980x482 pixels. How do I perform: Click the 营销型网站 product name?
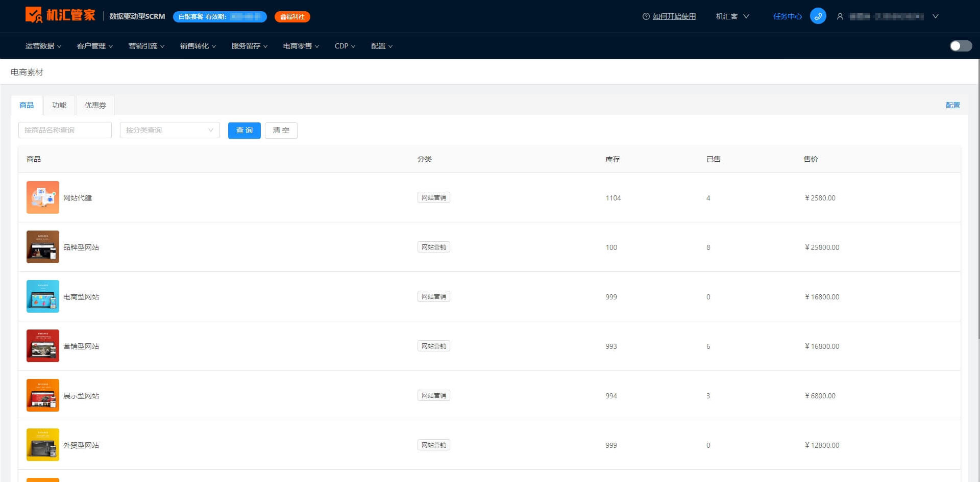coord(81,346)
